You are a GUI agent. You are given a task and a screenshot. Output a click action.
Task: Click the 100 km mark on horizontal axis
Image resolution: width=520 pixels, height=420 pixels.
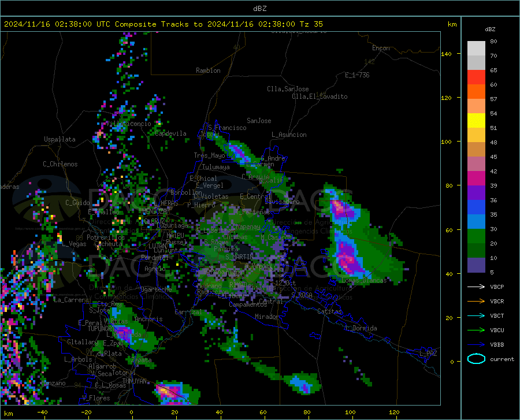(350, 412)
